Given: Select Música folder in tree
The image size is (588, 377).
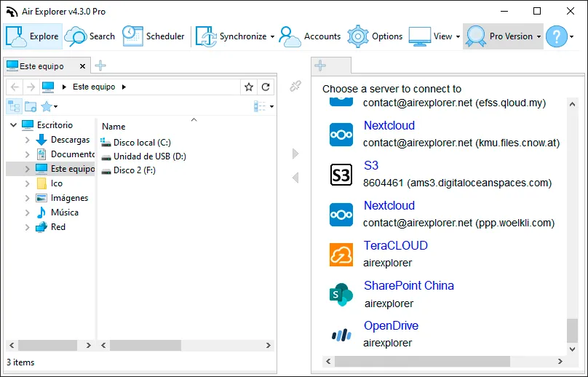Looking at the screenshot, I should click(x=65, y=213).
